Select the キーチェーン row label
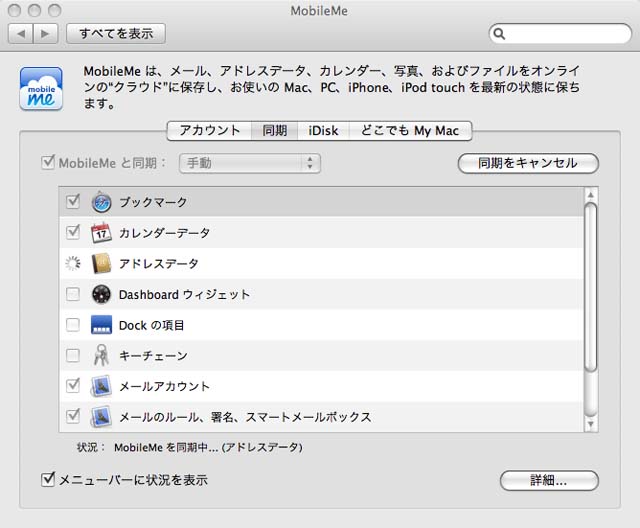This screenshot has width=640, height=528. coord(153,355)
